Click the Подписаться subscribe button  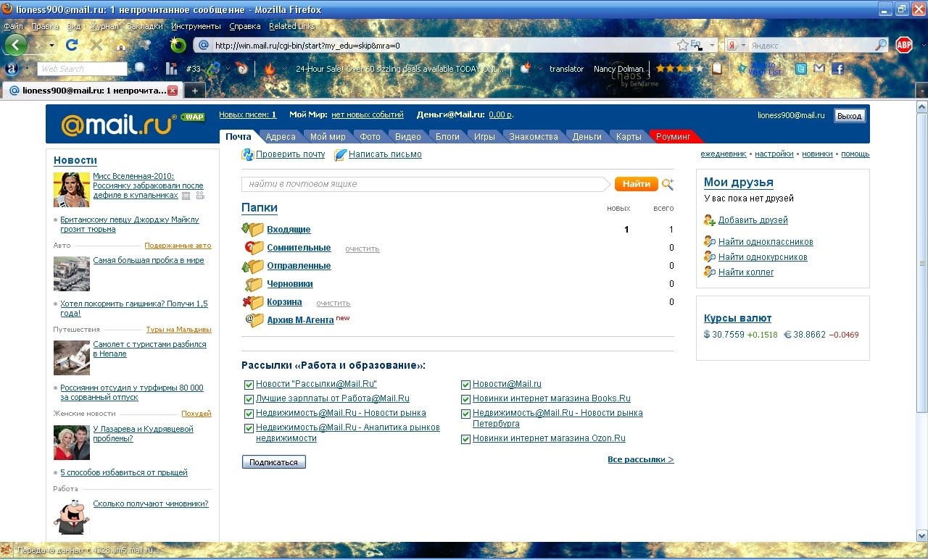(273, 462)
